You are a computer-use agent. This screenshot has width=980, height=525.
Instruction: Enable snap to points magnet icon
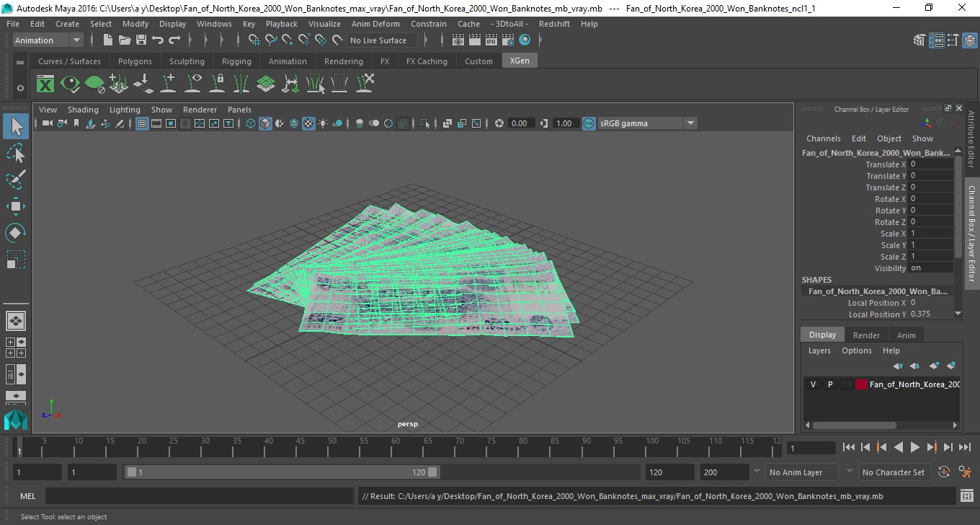(x=288, y=40)
